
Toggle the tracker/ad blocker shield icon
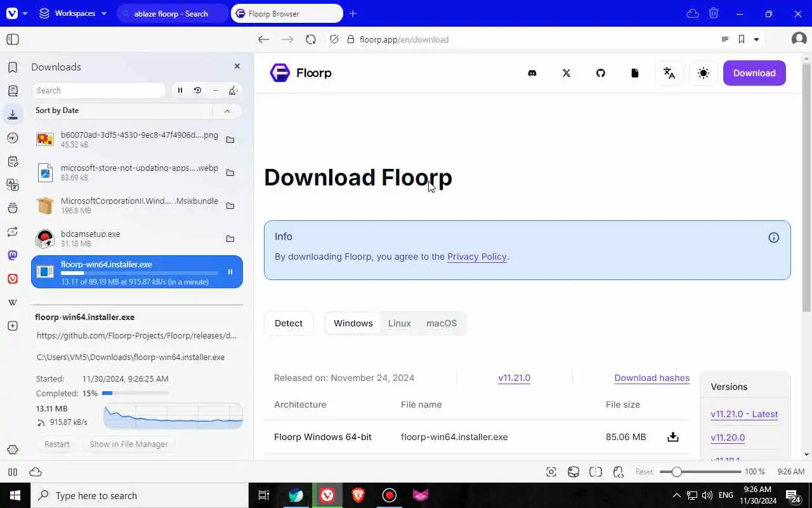334,39
